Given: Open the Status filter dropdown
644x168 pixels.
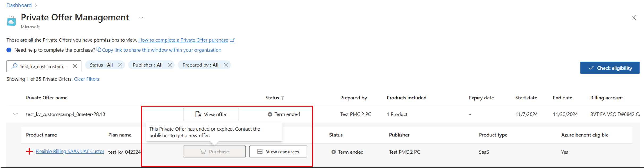Looking at the screenshot, I should pyautogui.click(x=101, y=65).
